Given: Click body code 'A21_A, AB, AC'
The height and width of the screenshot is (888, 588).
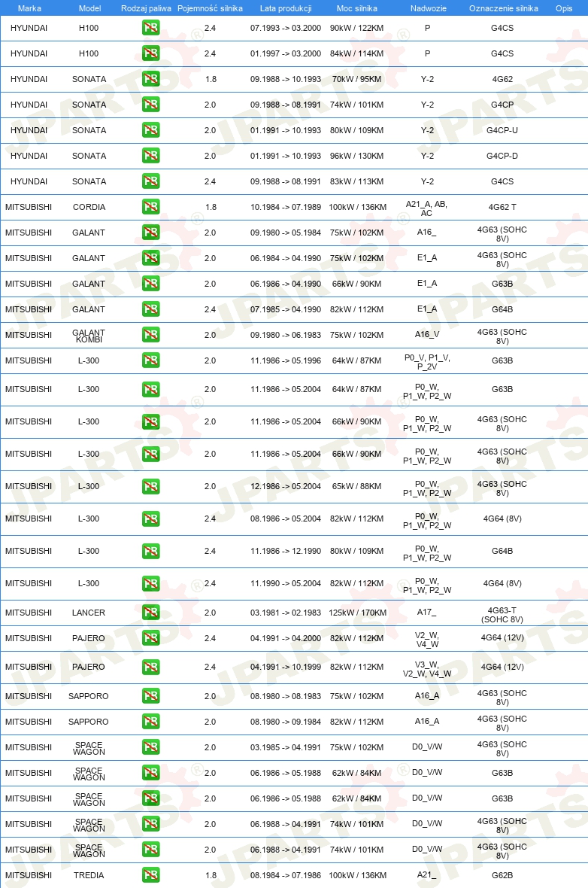Looking at the screenshot, I should click(x=426, y=208).
